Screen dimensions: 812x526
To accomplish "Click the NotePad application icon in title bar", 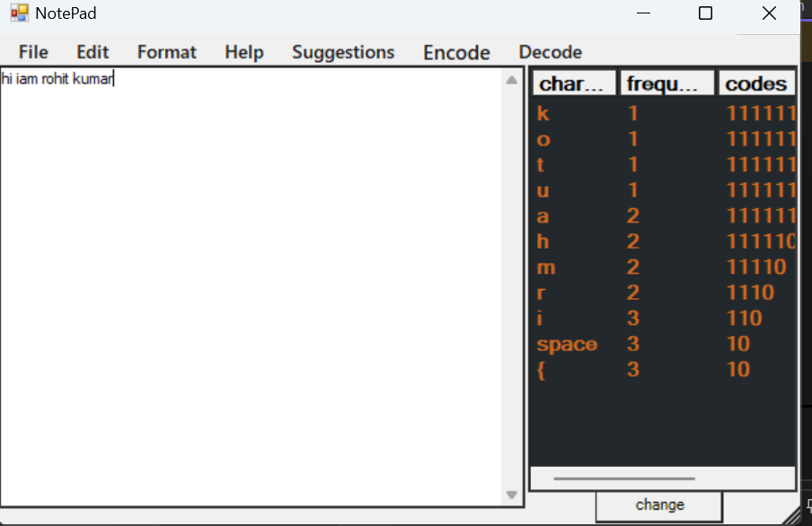I will (18, 13).
